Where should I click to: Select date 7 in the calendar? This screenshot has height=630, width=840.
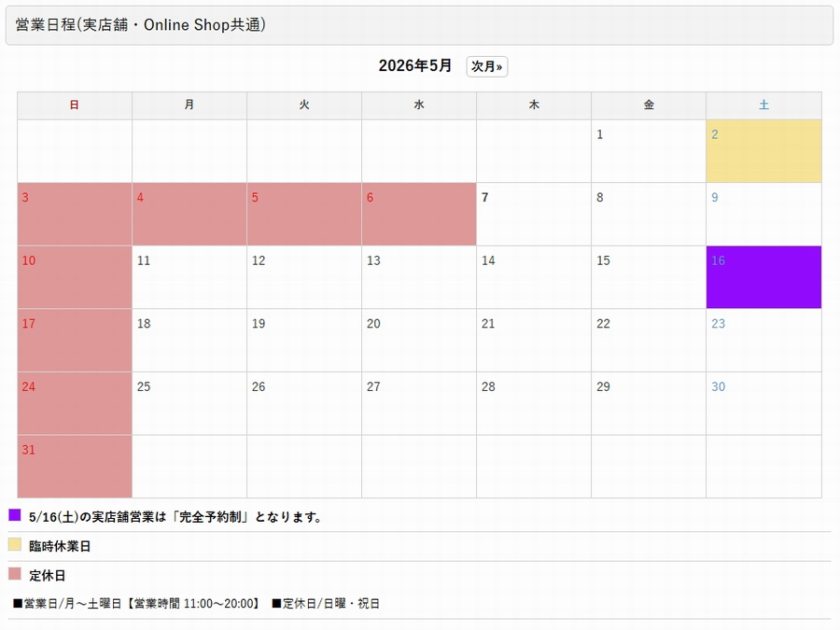tap(534, 215)
